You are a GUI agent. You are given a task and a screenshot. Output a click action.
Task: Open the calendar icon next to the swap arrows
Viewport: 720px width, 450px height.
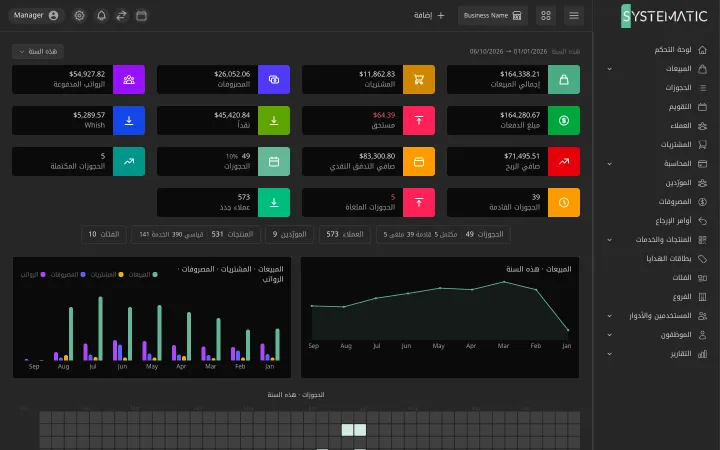(141, 16)
